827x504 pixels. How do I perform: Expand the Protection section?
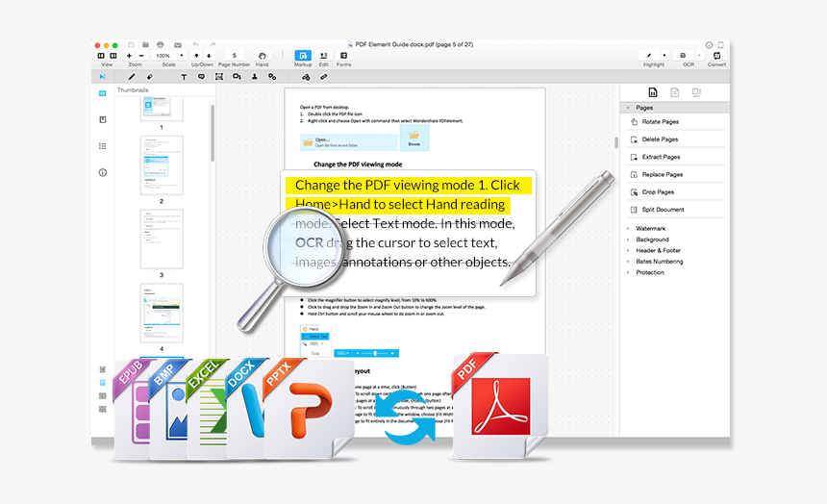coord(628,273)
